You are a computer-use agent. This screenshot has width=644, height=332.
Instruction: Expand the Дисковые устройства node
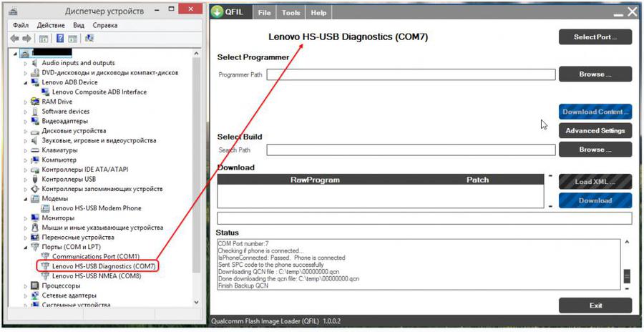click(26, 131)
